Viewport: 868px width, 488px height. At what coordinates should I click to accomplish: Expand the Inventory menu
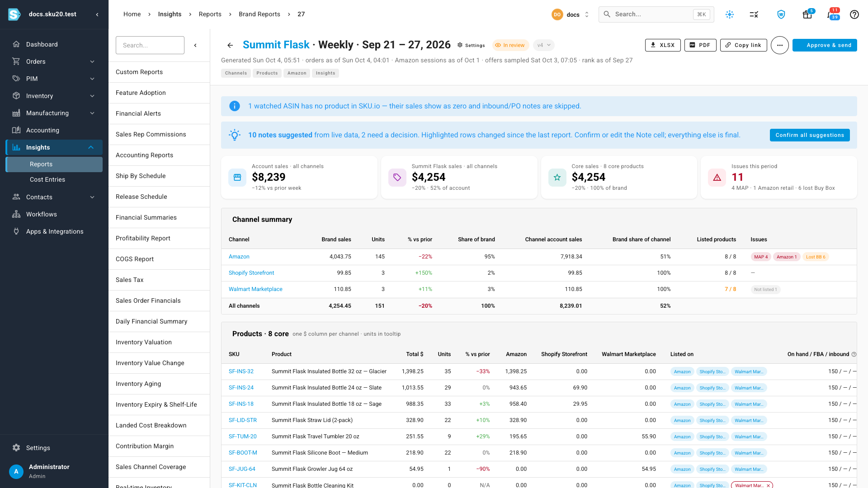pyautogui.click(x=54, y=96)
